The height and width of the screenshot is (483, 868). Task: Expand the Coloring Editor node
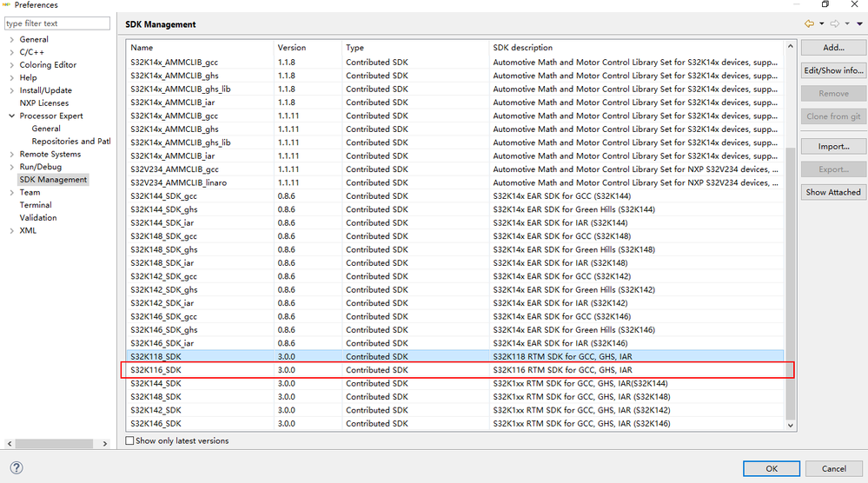(11, 65)
